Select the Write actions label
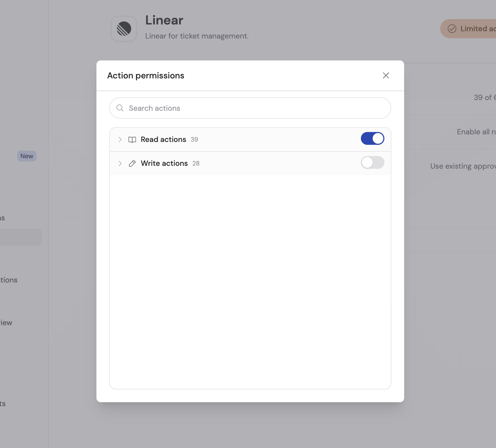The width and height of the screenshot is (496, 448). pyautogui.click(x=164, y=163)
